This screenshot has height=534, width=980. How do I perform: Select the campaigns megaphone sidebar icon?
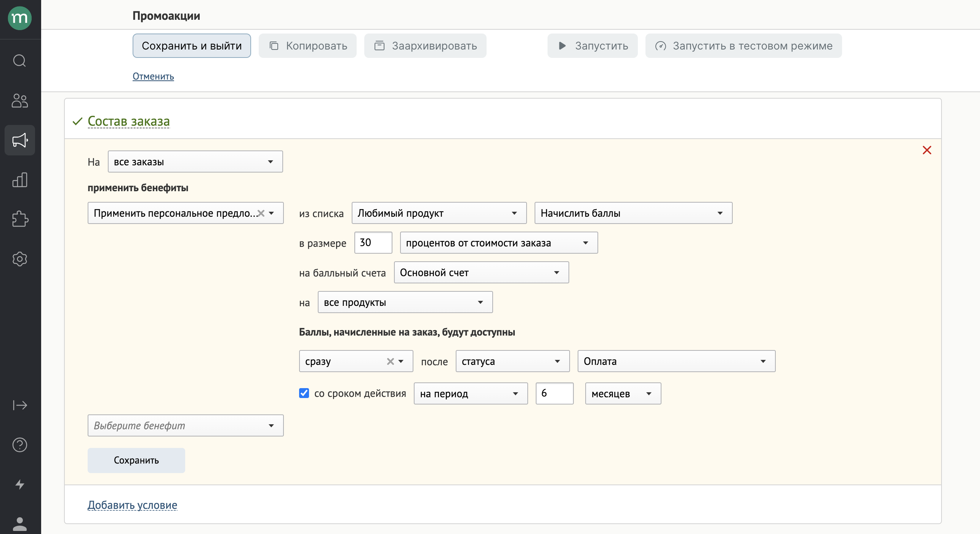pyautogui.click(x=20, y=140)
